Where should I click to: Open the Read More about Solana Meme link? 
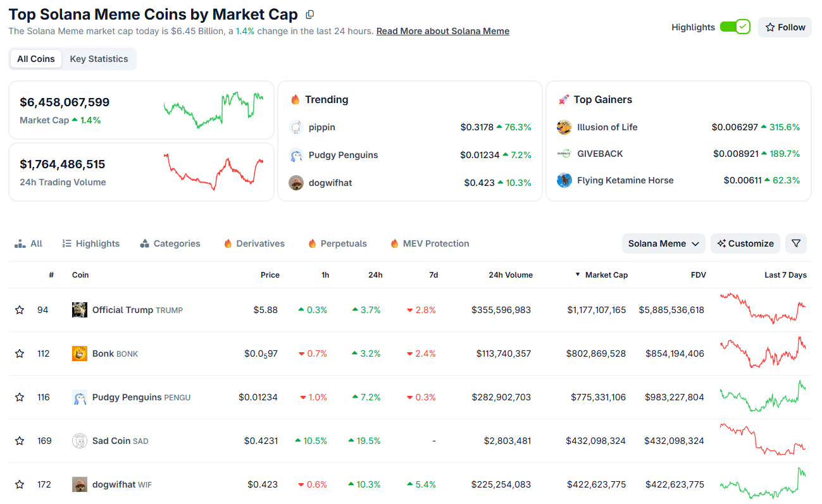pyautogui.click(x=442, y=30)
